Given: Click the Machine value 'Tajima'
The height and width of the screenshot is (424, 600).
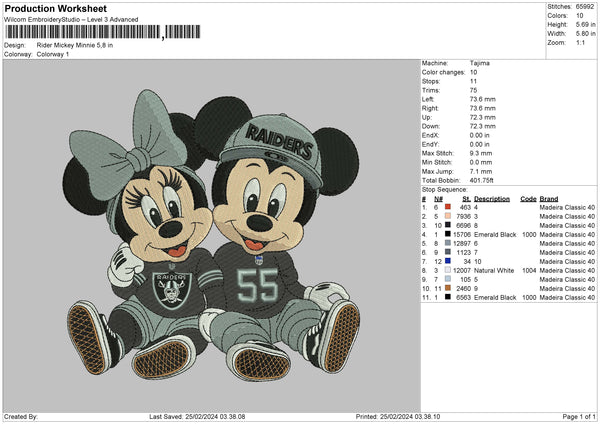Looking at the screenshot, I should tap(479, 63).
